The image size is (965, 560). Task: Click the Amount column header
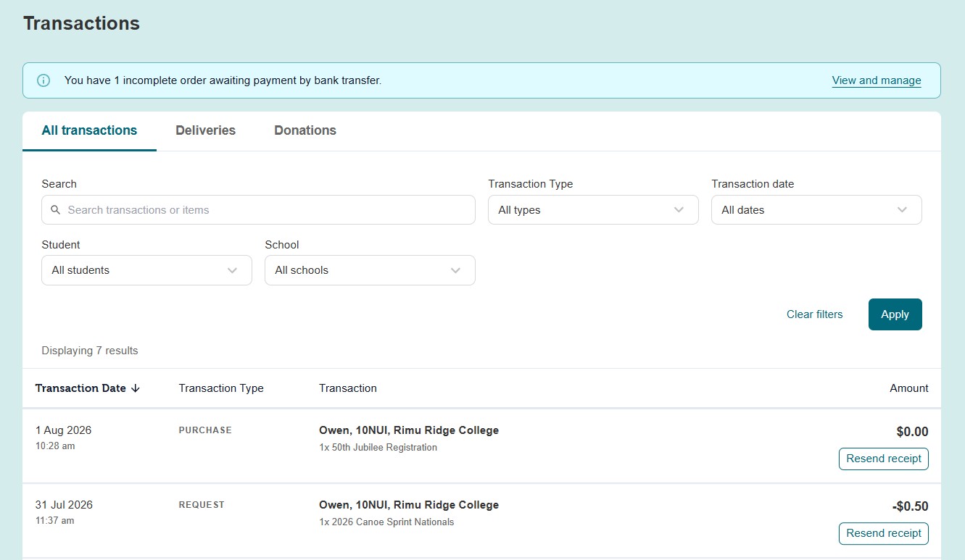click(x=909, y=388)
